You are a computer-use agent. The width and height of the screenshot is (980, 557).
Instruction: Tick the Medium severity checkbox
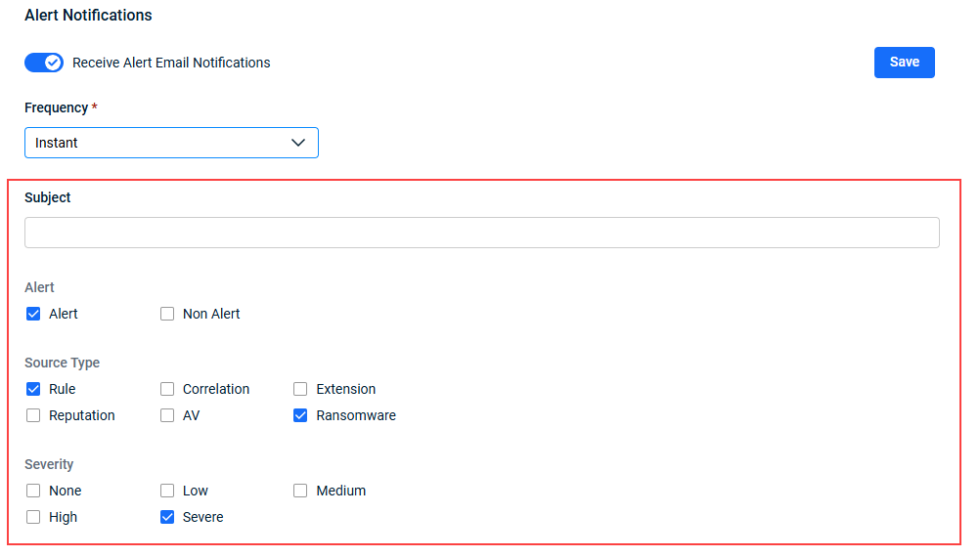coord(300,491)
